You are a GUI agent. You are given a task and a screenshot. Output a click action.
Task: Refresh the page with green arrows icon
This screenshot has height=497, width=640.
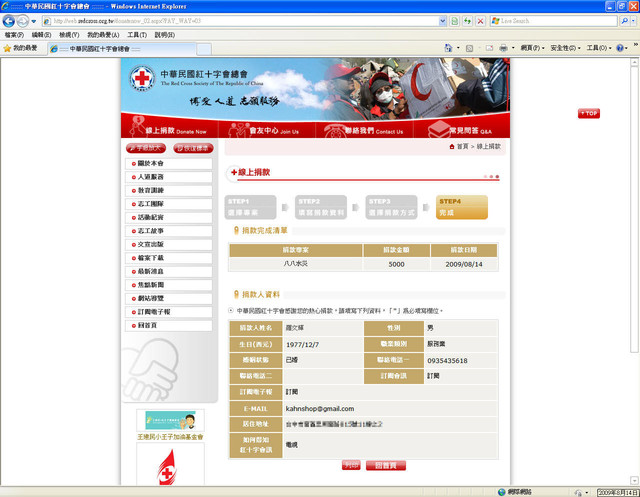pos(467,21)
